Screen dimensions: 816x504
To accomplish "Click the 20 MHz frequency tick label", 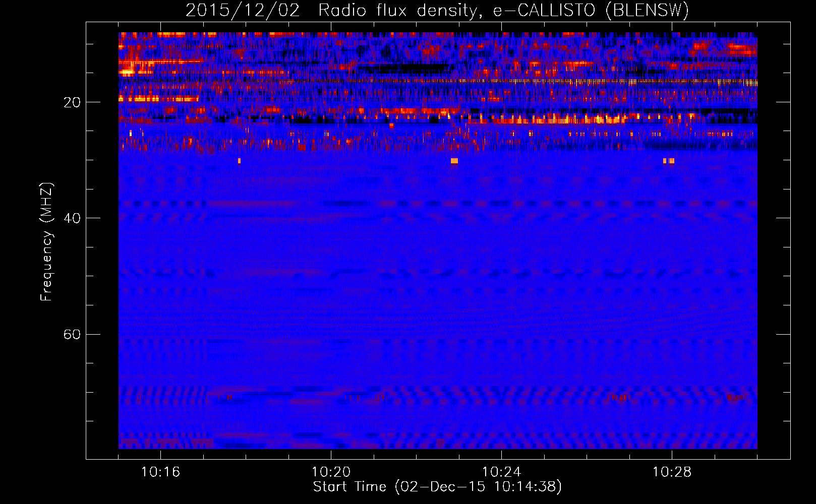I will [x=72, y=102].
